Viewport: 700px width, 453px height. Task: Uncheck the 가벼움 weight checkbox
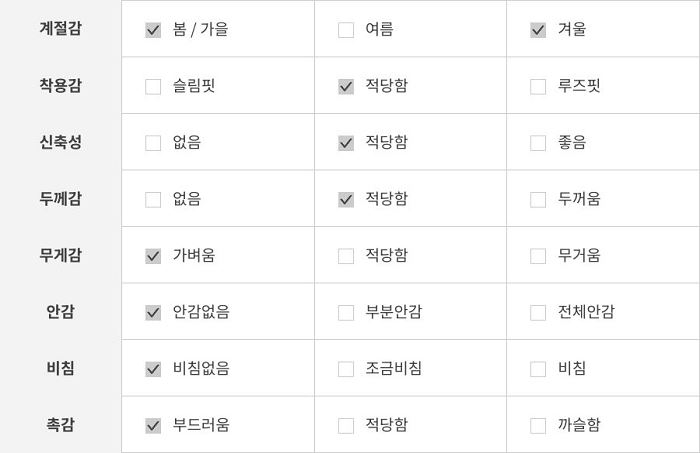point(153,256)
